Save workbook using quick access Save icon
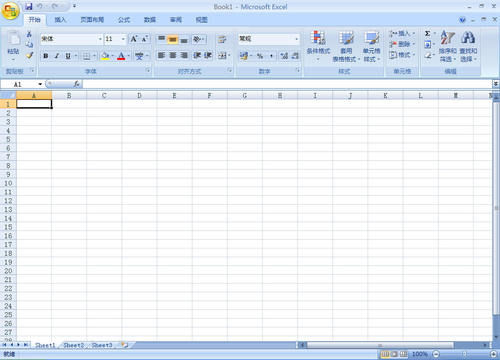500x360 pixels. click(29, 6)
